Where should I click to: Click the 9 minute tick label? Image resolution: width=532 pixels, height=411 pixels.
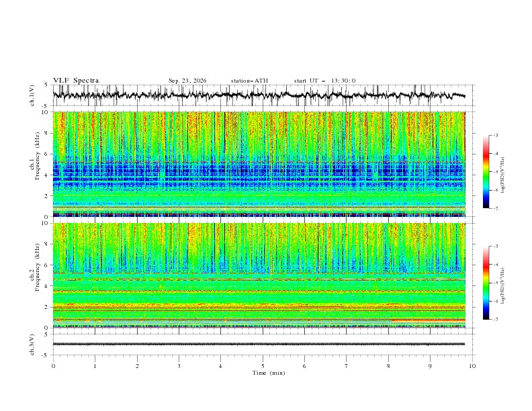click(430, 366)
